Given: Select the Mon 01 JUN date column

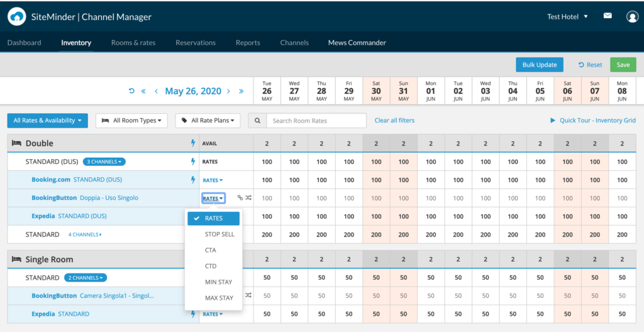Looking at the screenshot, I should point(431,91).
